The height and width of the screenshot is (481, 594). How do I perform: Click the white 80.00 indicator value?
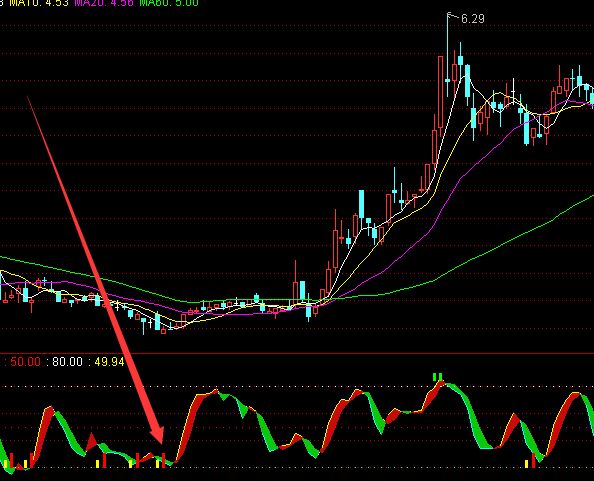click(x=67, y=362)
